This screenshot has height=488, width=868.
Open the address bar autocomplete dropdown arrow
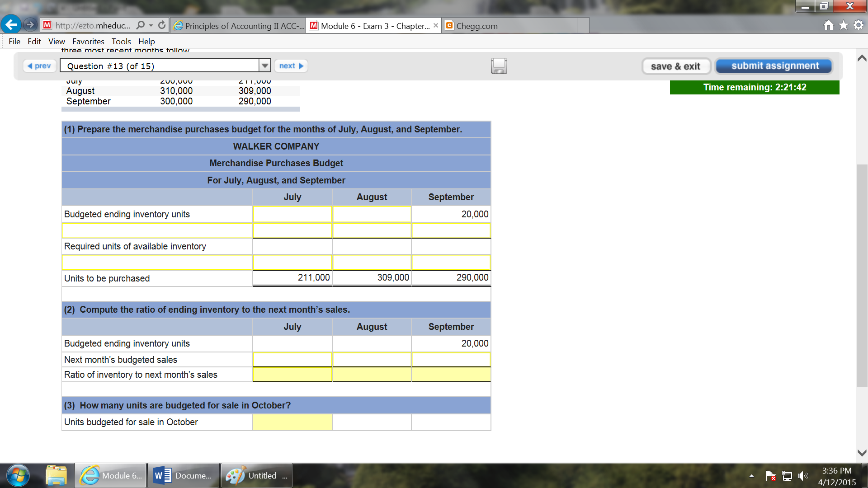(151, 25)
